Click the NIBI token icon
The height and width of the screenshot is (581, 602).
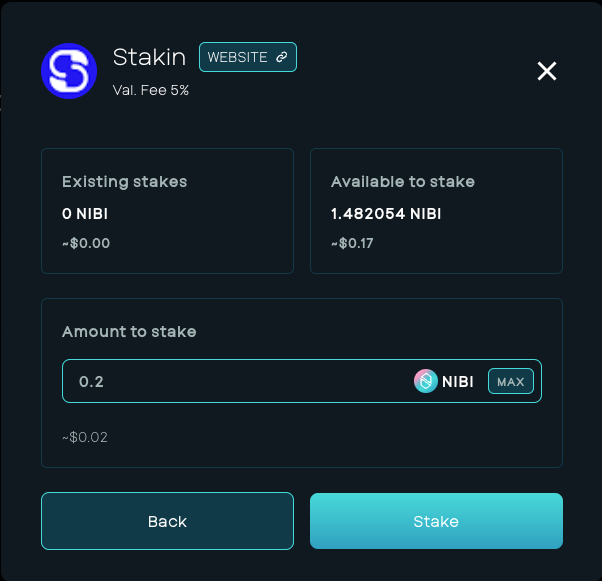click(425, 381)
